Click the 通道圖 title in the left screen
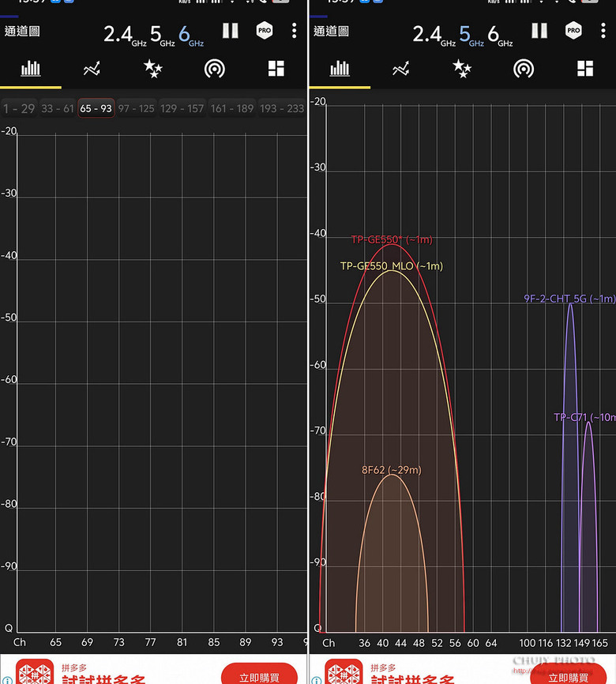 [22, 31]
